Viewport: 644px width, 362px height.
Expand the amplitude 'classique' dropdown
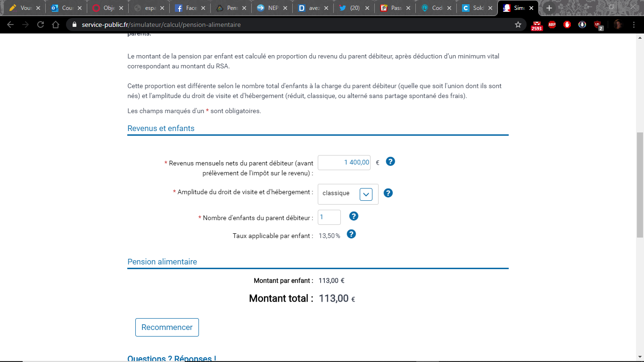point(366,194)
